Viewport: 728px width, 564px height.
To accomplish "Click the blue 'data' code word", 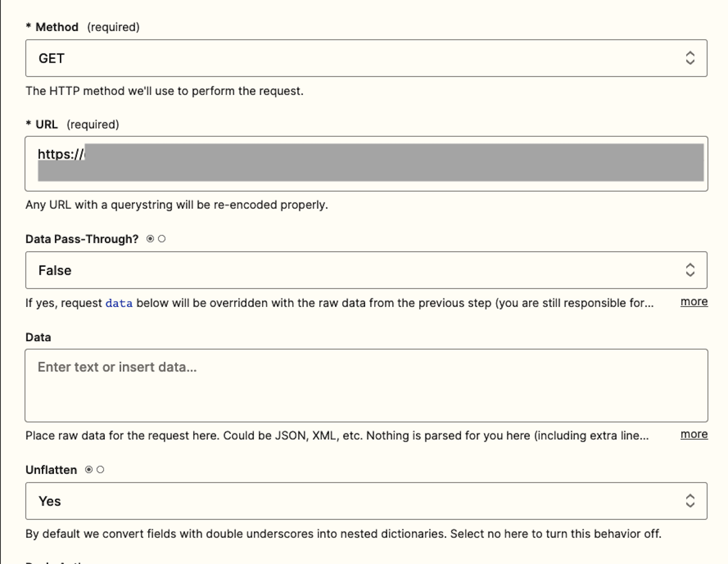I will tap(119, 303).
